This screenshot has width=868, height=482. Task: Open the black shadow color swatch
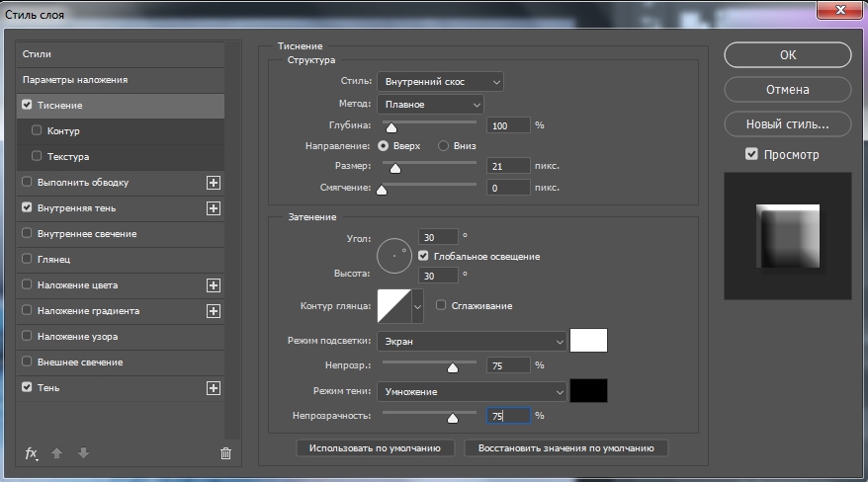click(x=588, y=391)
